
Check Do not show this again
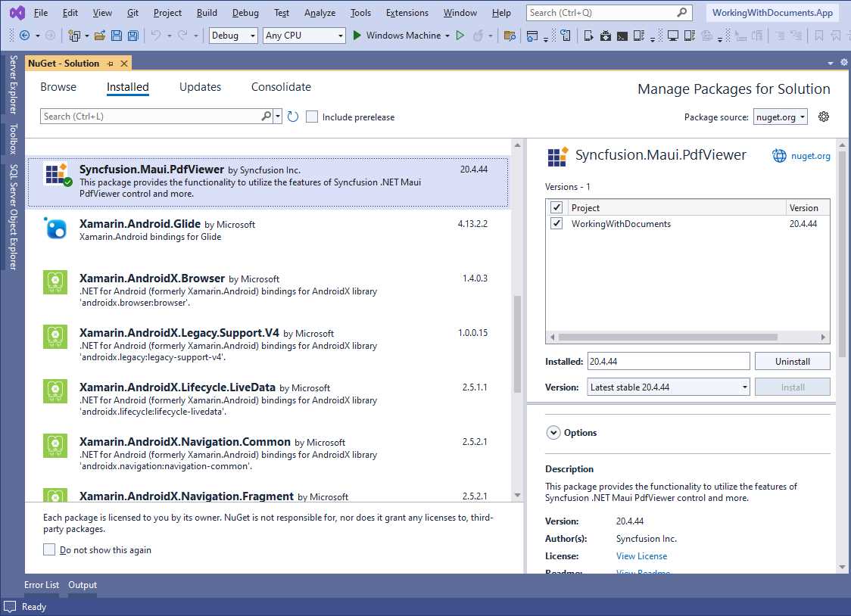(49, 550)
